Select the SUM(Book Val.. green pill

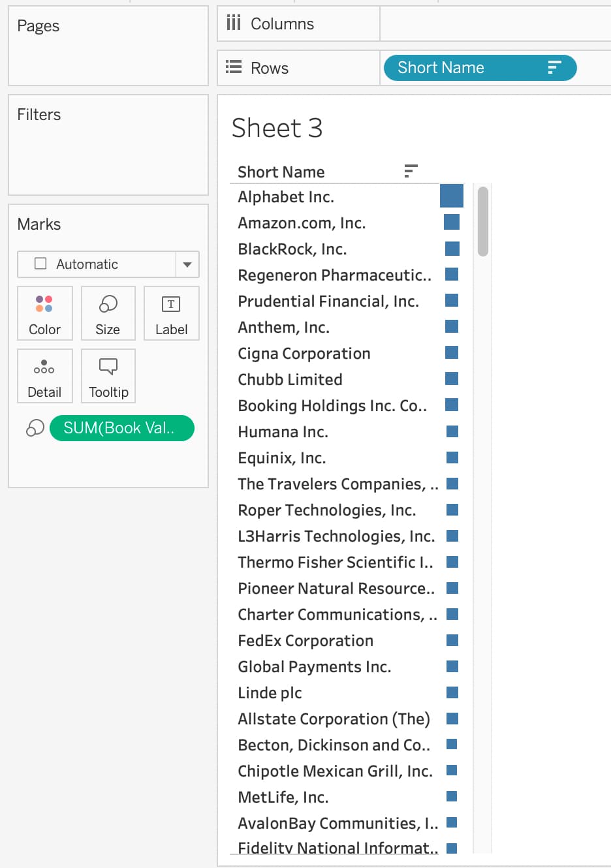click(x=121, y=428)
